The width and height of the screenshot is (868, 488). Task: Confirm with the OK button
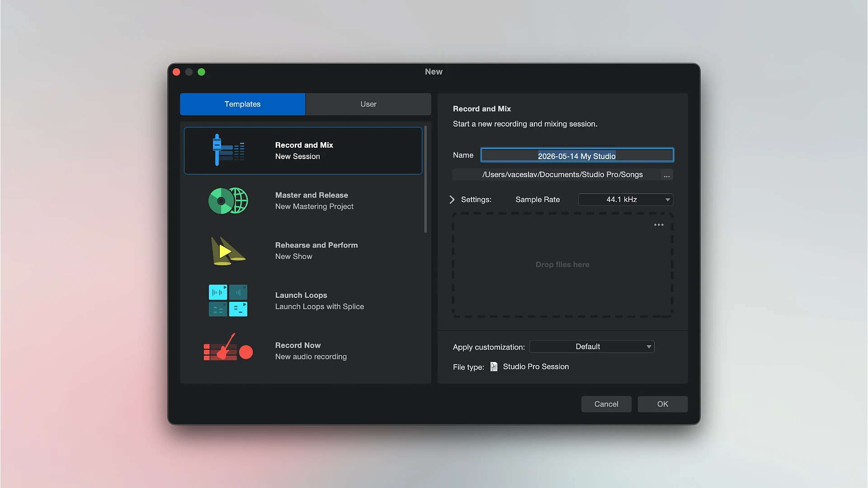pyautogui.click(x=663, y=404)
